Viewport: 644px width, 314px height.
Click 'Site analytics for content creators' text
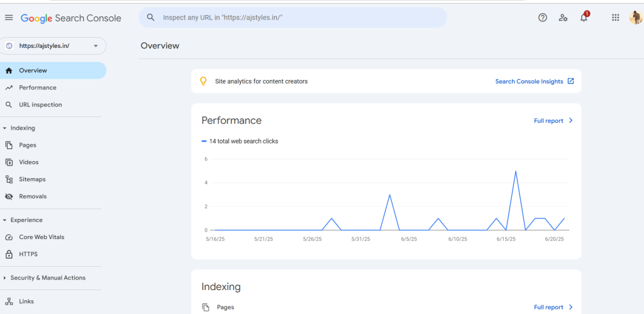click(x=261, y=81)
